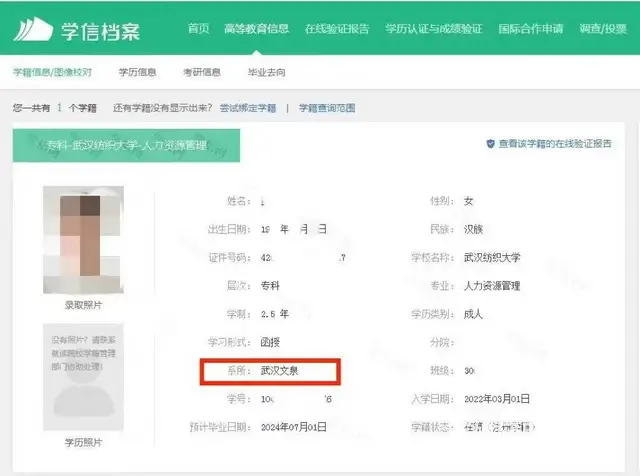Click the 武汉文泉 department value
Screen dimensions: 640x476
click(280, 371)
